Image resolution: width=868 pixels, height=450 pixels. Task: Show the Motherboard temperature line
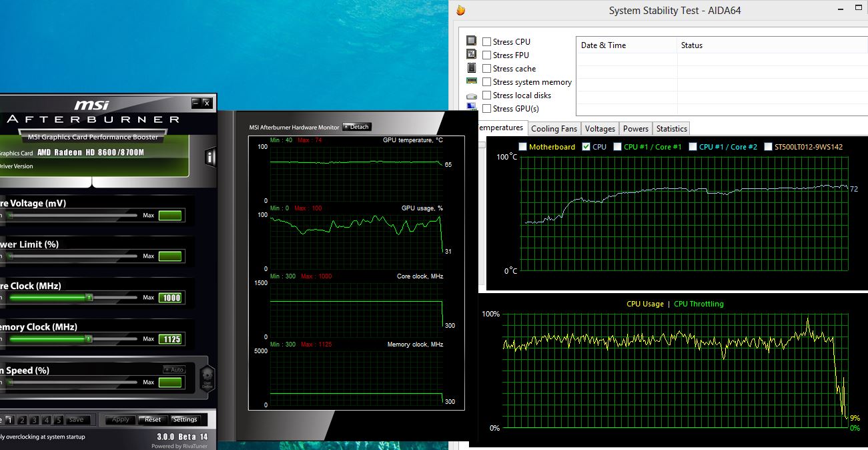tap(522, 146)
